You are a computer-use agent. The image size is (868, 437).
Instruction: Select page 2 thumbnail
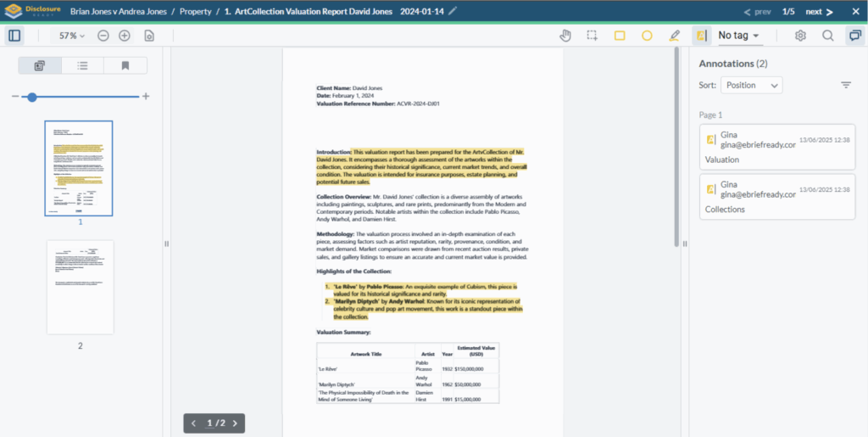[x=81, y=287]
